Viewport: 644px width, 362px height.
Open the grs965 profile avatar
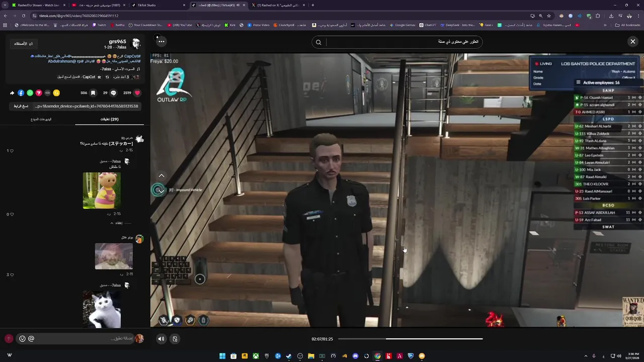136,44
